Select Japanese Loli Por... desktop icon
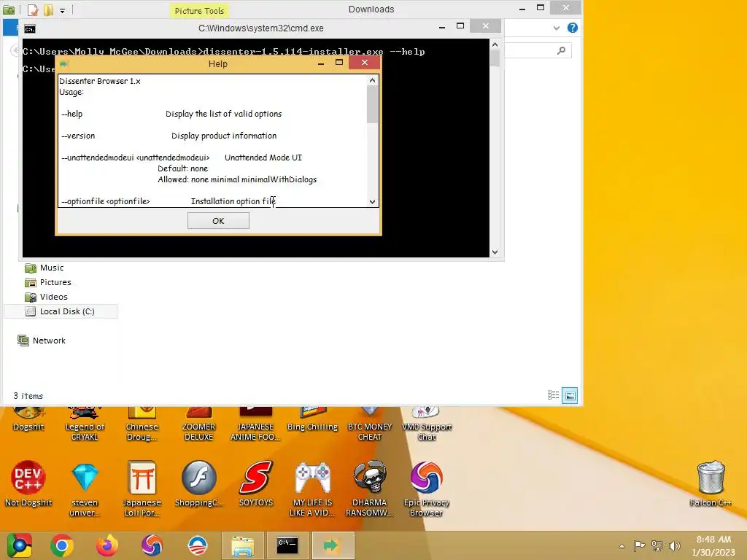Viewport: 747px width, 560px height. pos(142,489)
